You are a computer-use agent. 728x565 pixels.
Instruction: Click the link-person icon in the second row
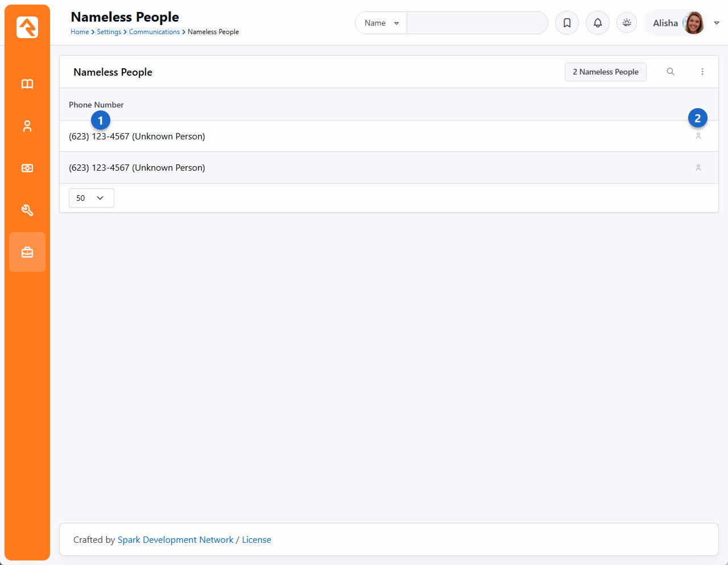(698, 168)
